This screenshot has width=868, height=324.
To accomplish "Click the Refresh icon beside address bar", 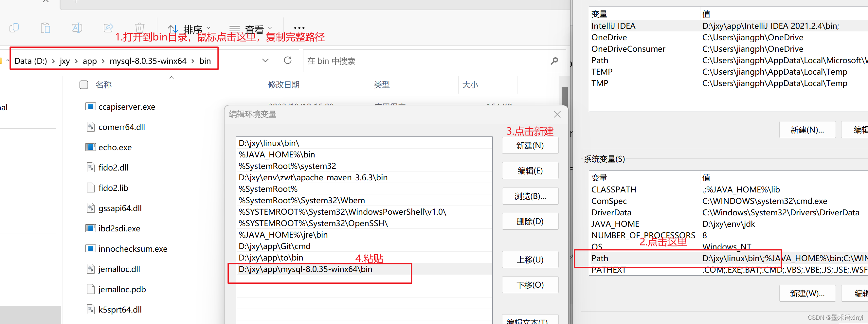I will [288, 61].
